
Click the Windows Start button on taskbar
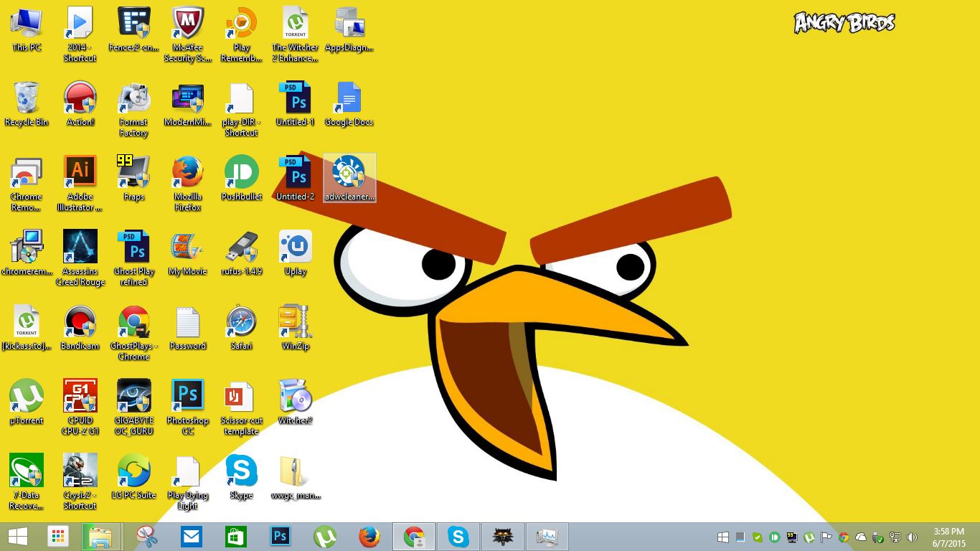18,537
